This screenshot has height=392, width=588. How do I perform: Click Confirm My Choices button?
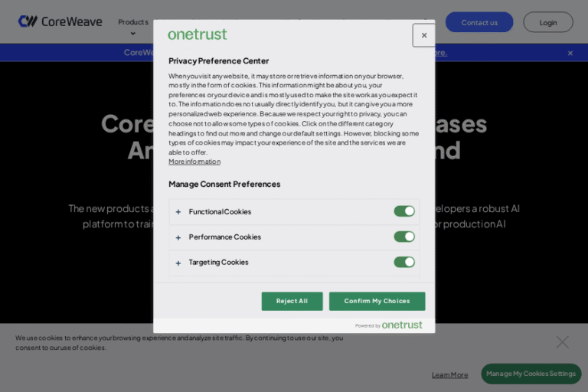click(377, 301)
